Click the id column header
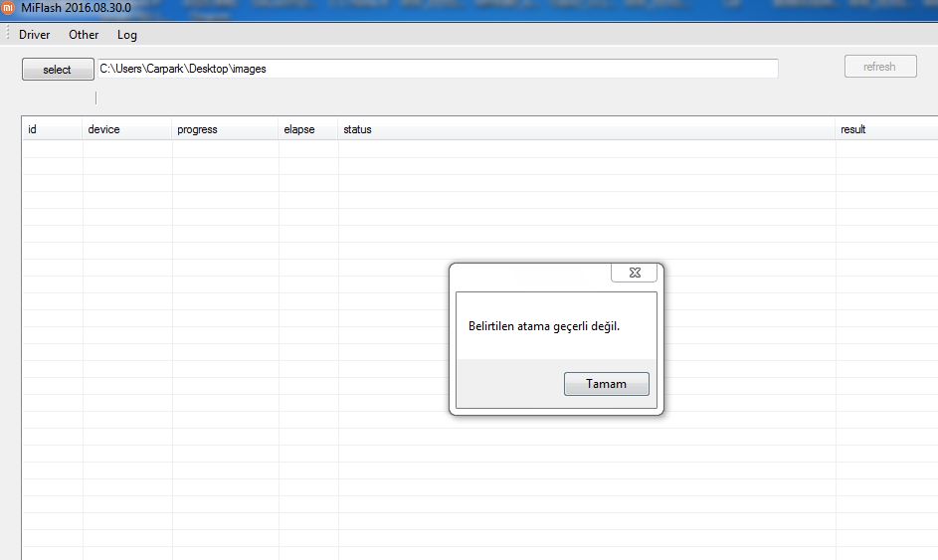Viewport: 938px width, 560px height. [52, 129]
